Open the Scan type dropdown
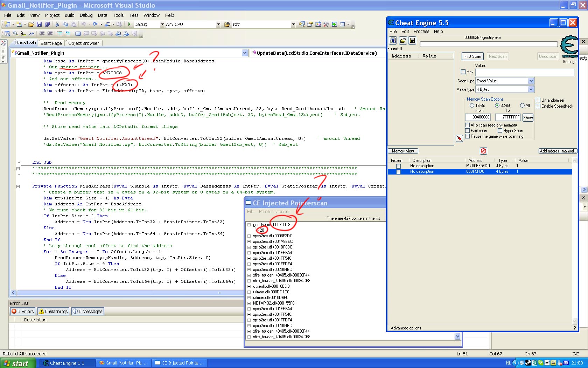This screenshot has width=588, height=368. pos(531,81)
